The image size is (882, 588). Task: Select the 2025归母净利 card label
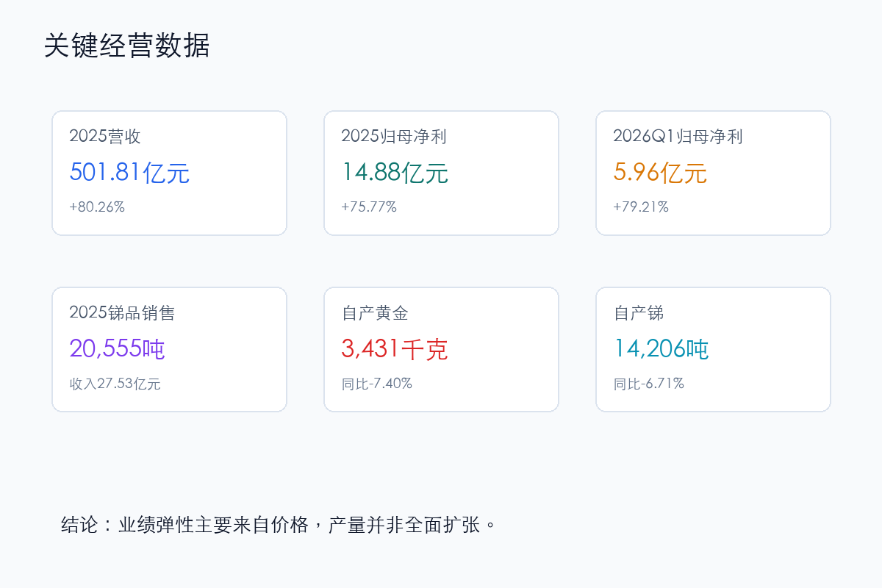coord(394,136)
